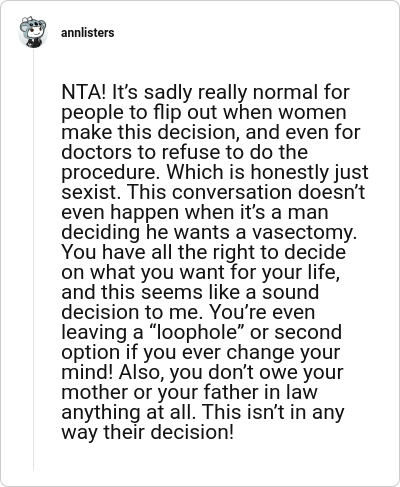The height and width of the screenshot is (487, 400).
Task: Click the word 'mother' in the comment
Action: click(95, 392)
